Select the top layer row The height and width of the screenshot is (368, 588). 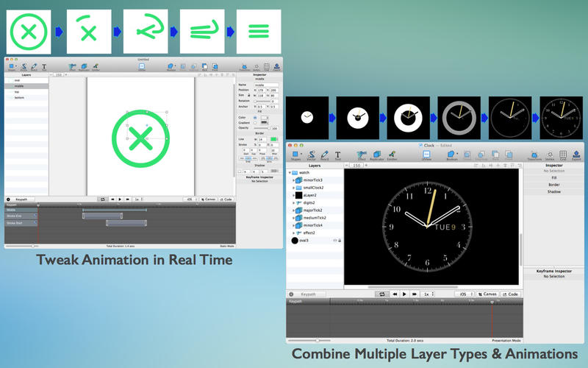point(26,91)
